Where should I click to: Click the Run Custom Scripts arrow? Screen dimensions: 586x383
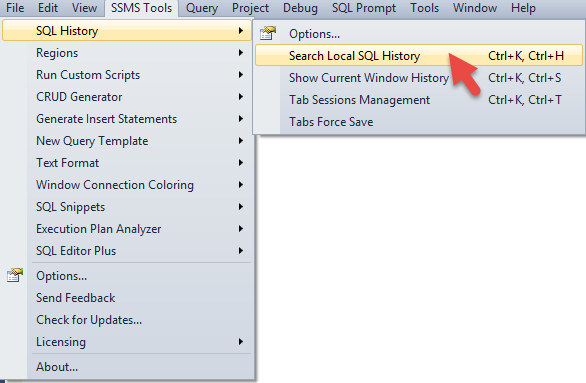(x=241, y=75)
